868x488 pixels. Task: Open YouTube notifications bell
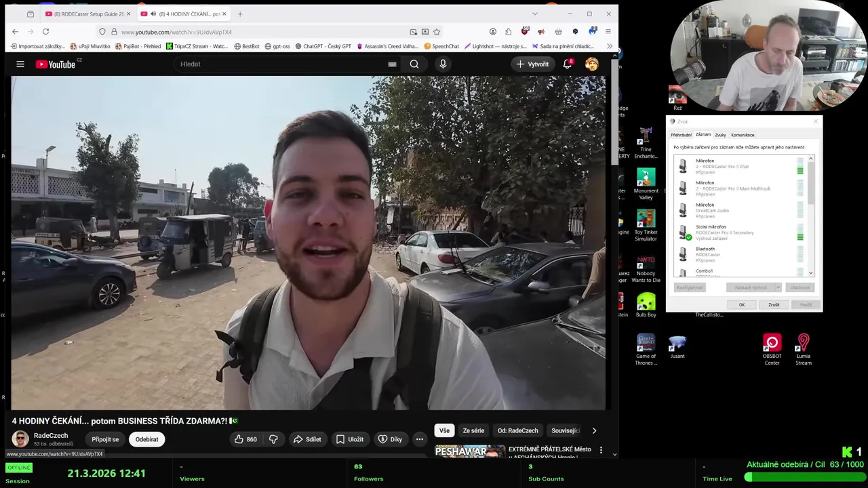click(x=568, y=64)
